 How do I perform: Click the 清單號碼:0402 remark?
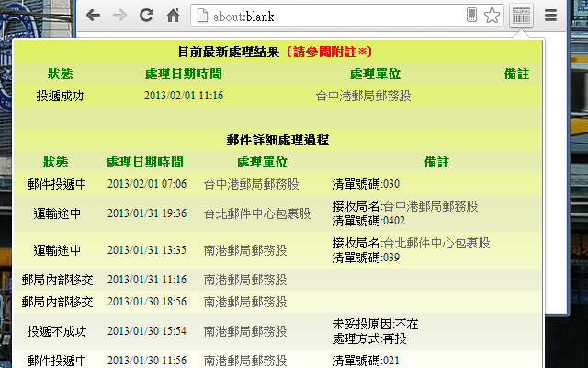point(368,221)
